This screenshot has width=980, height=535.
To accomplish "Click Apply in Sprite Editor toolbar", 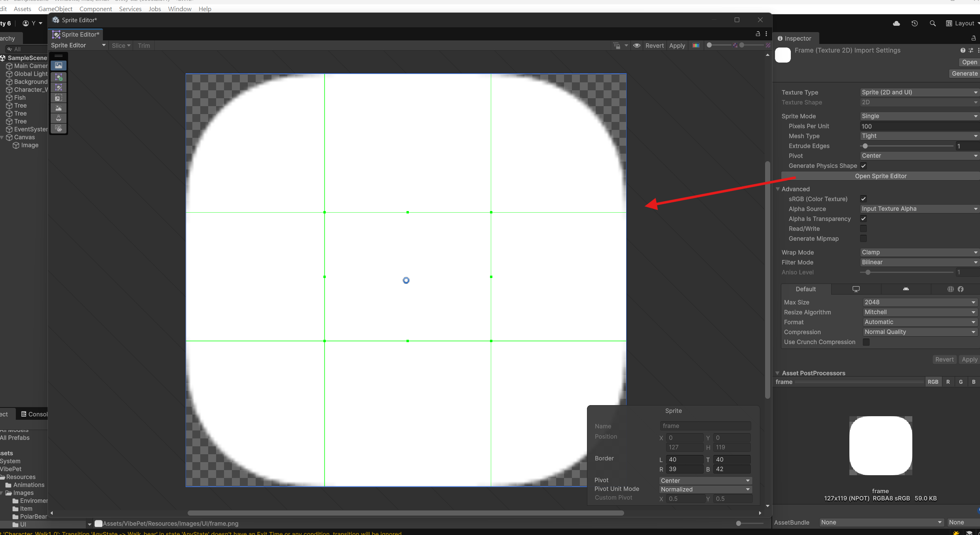I will point(677,46).
